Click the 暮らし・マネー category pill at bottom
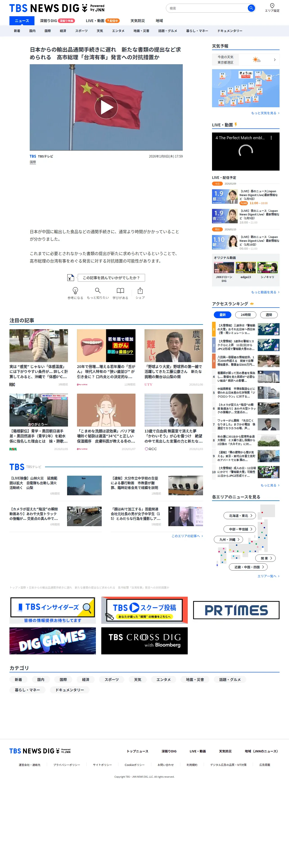The width and height of the screenshot is (289, 868). (27, 690)
